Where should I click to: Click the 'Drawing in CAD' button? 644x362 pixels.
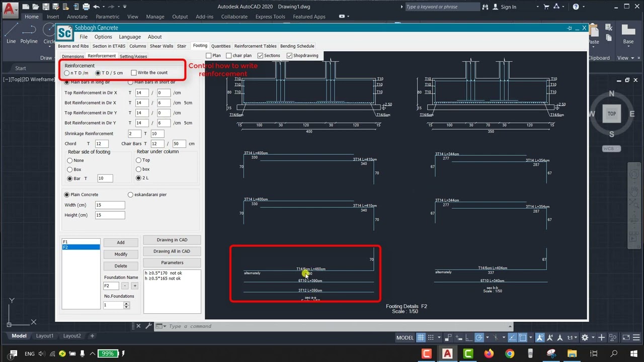[172, 240]
